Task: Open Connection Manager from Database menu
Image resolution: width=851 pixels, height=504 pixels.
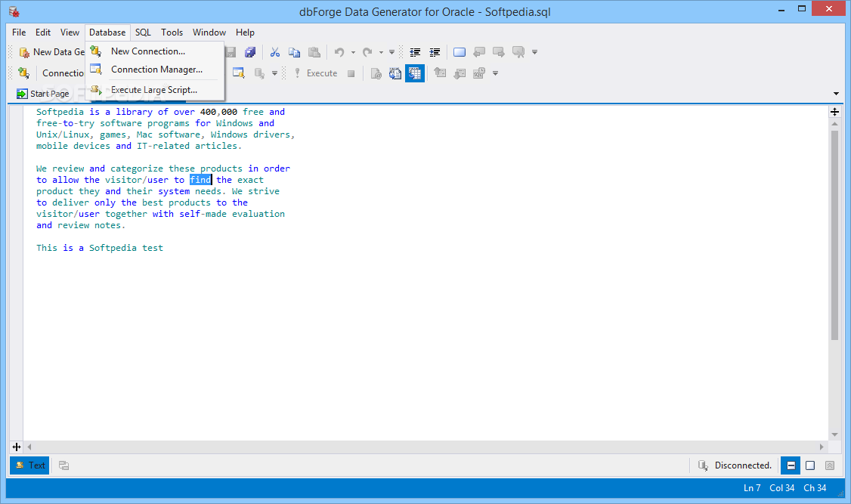Action: pos(156,70)
